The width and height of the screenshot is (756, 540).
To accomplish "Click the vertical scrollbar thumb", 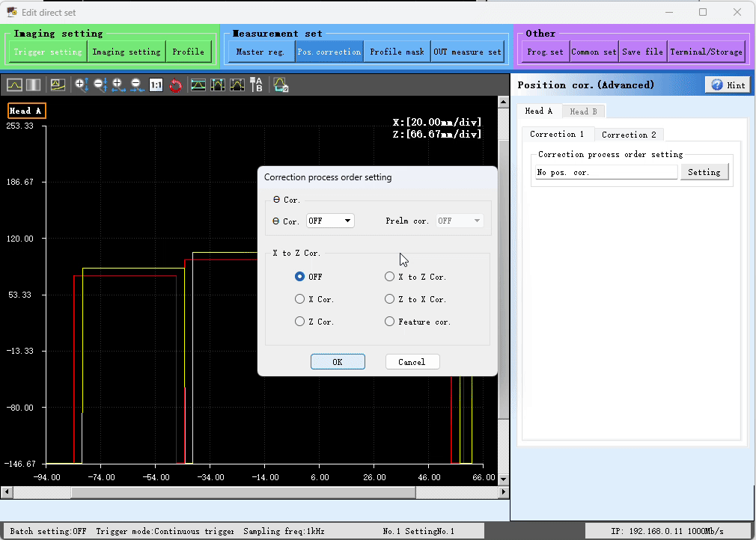I will coord(503,280).
